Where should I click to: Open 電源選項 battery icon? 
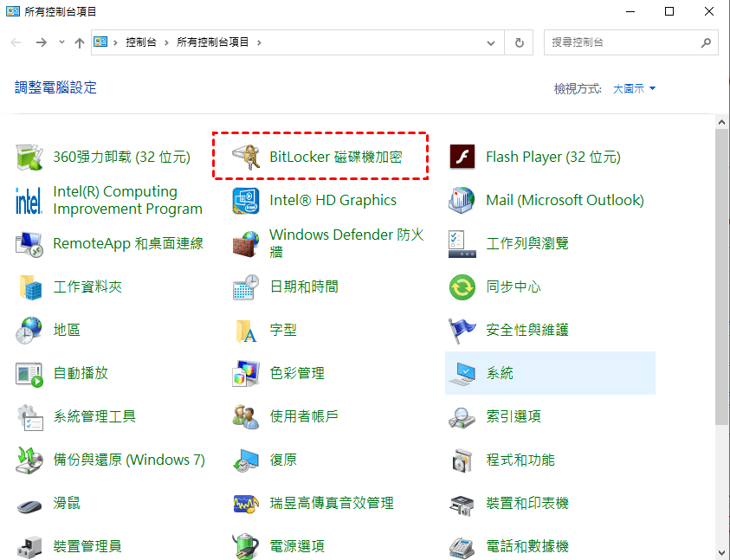(246, 546)
